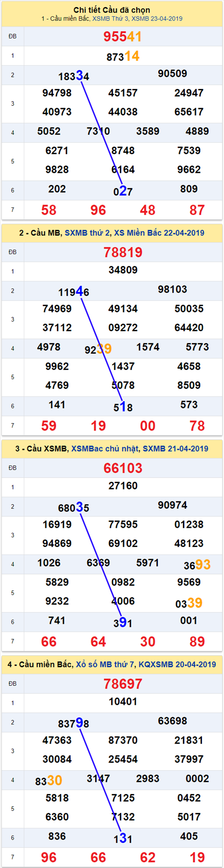Follow the 'SXMB thứ 2' link

88,232
